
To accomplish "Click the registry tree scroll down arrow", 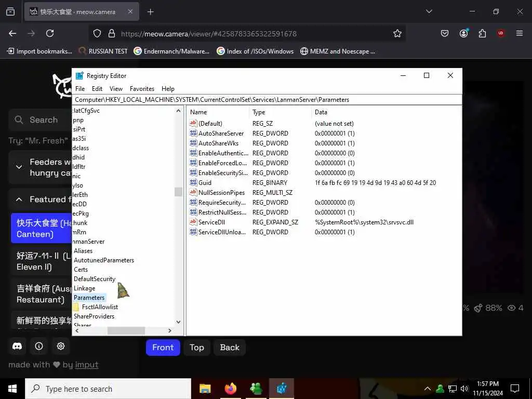I will pos(179,322).
